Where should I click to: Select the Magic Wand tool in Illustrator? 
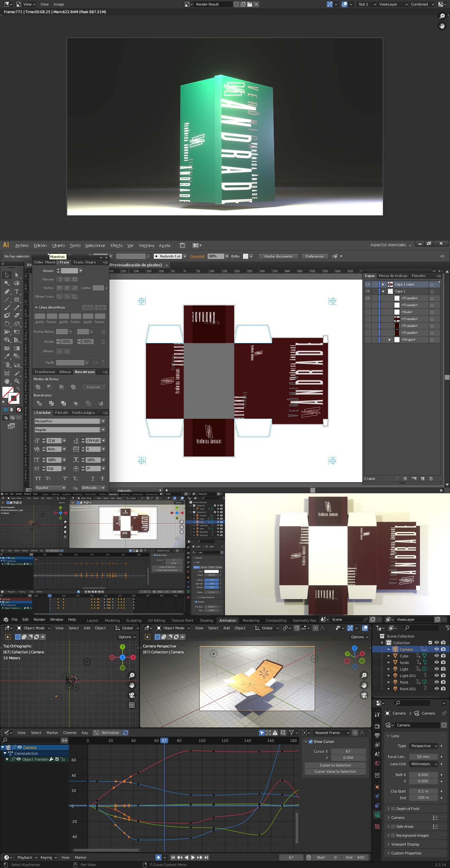[x=7, y=283]
